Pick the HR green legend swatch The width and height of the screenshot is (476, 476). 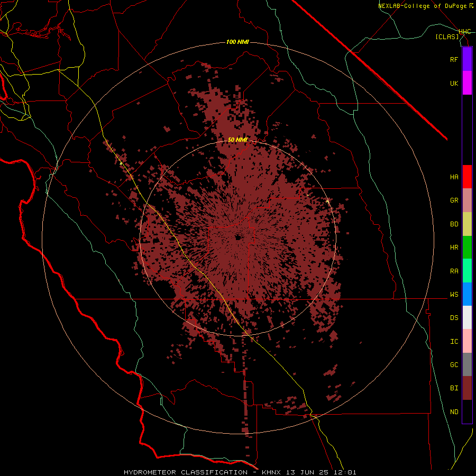[467, 247]
